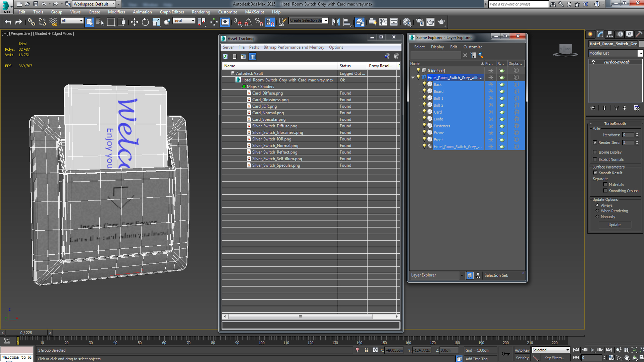Toggle Smooth Result checkbox in TurboSmooth

595,173
